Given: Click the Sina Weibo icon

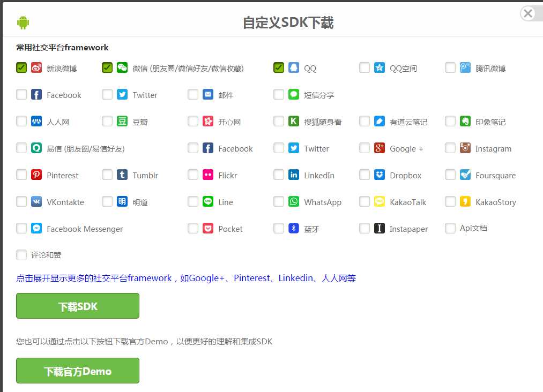Looking at the screenshot, I should (x=36, y=67).
